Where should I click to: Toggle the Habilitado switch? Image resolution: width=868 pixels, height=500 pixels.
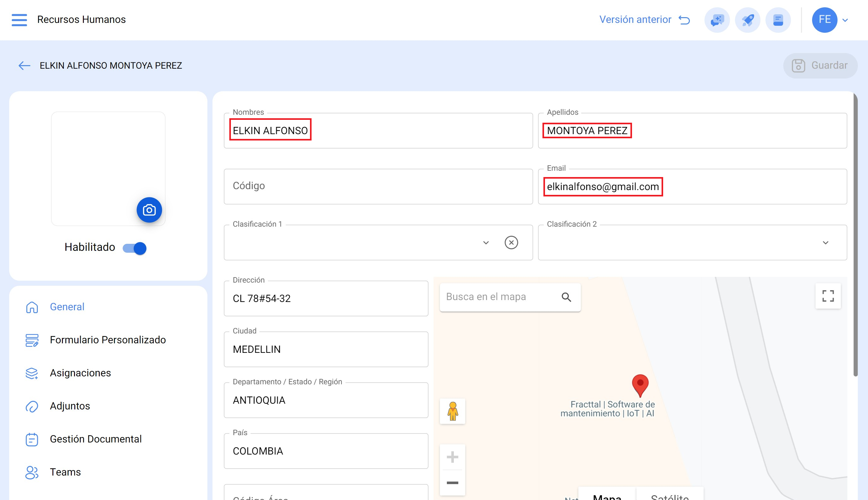[x=135, y=248]
